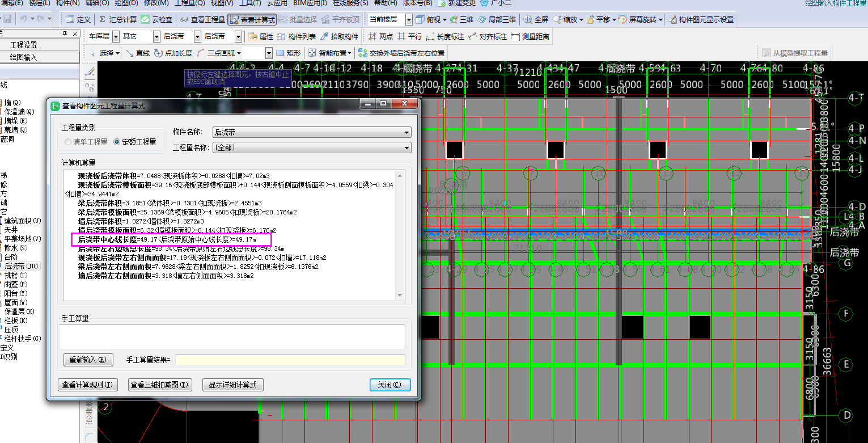
Task: Click 关闭(C) button in dialog
Action: point(390,385)
